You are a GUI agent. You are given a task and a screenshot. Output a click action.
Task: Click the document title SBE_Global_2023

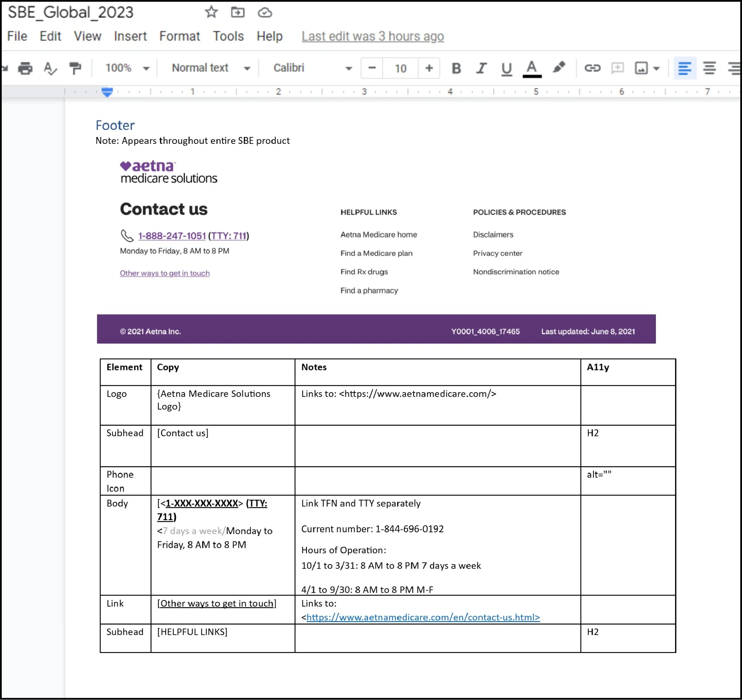71,12
